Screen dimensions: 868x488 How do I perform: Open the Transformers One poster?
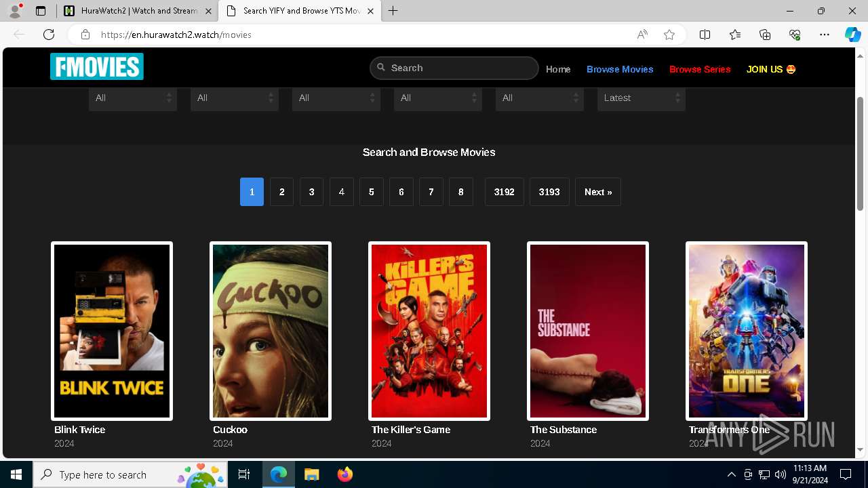click(x=747, y=331)
